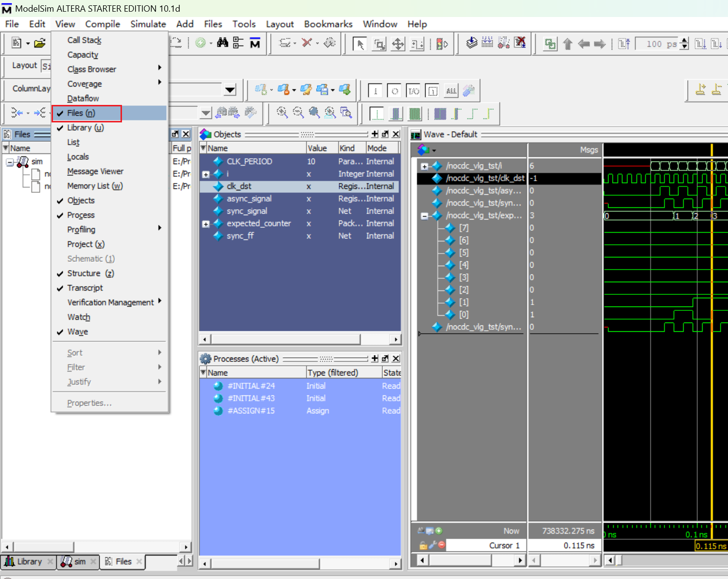Click the red X delete icon
The image size is (728, 579).
pos(307,43)
